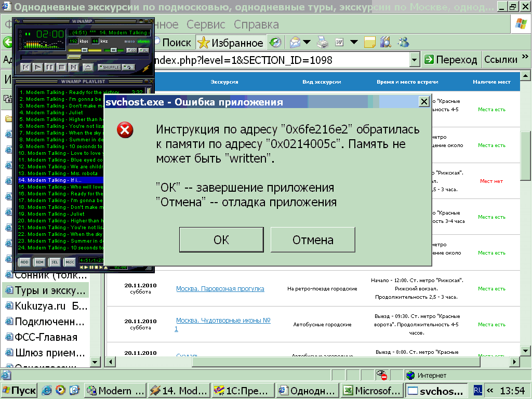The height and width of the screenshot is (399, 532).
Task: Click the Messenger toolbar icon
Action: [403, 43]
